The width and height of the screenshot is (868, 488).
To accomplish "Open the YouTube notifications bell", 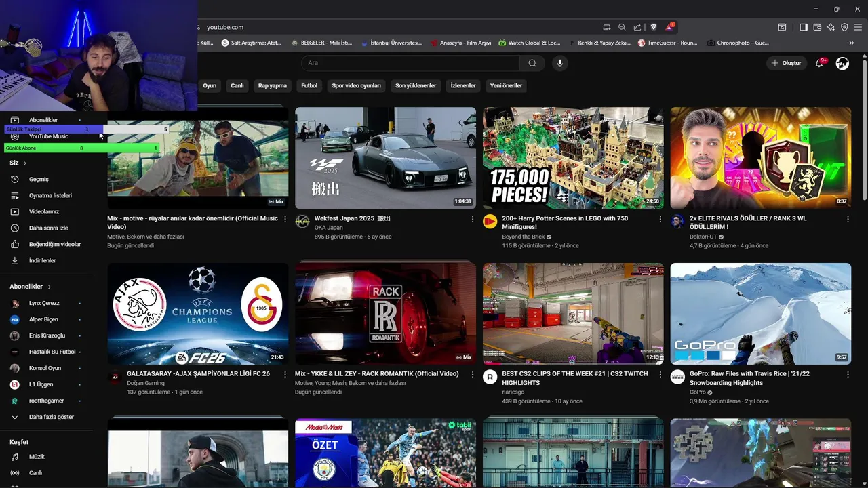I will [820, 63].
